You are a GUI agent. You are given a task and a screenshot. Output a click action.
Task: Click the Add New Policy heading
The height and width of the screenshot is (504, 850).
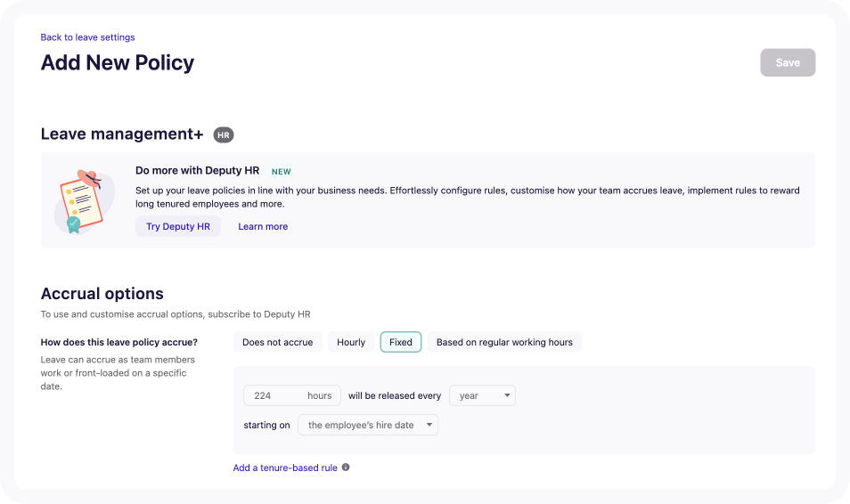click(x=118, y=62)
